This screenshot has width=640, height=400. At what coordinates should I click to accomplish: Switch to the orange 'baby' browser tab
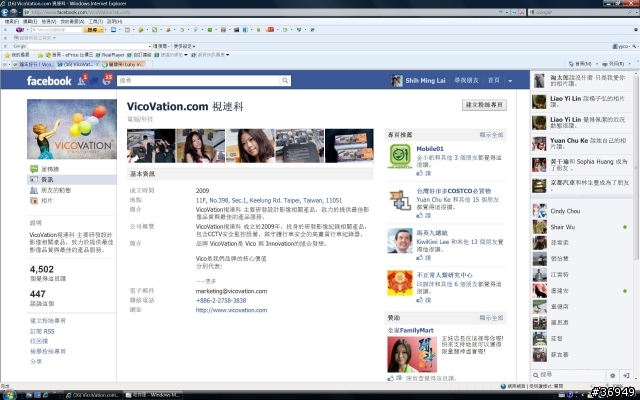pyautogui.click(x=123, y=64)
